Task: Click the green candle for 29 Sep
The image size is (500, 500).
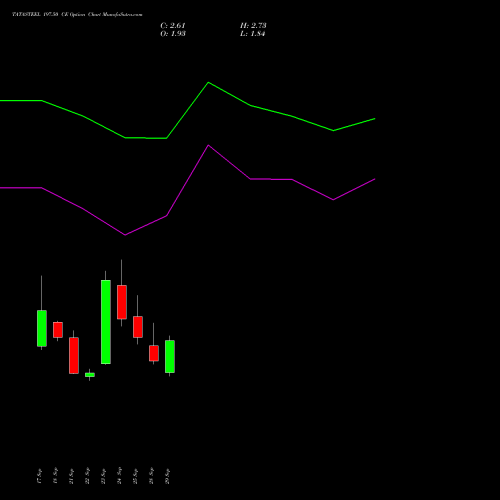Action: (170, 356)
